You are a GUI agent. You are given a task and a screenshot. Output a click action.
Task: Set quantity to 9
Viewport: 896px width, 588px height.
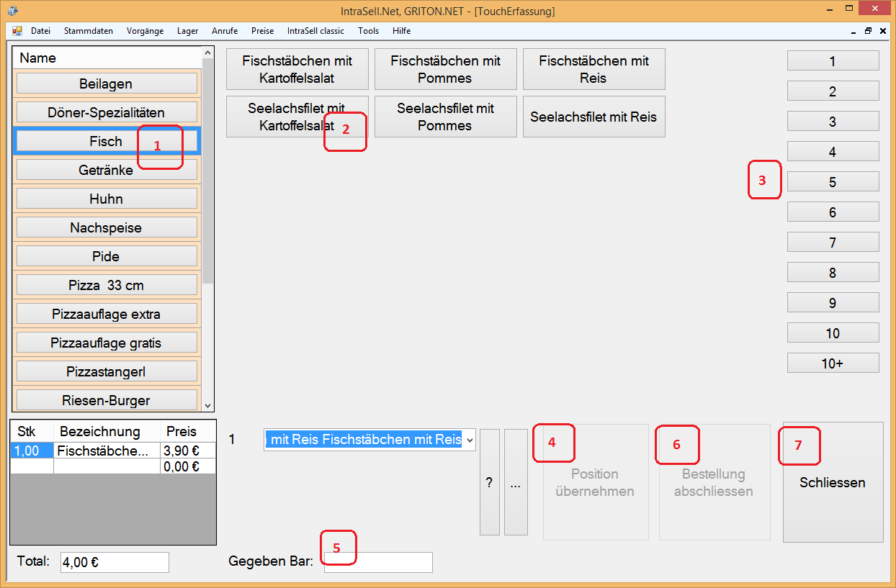[833, 302]
